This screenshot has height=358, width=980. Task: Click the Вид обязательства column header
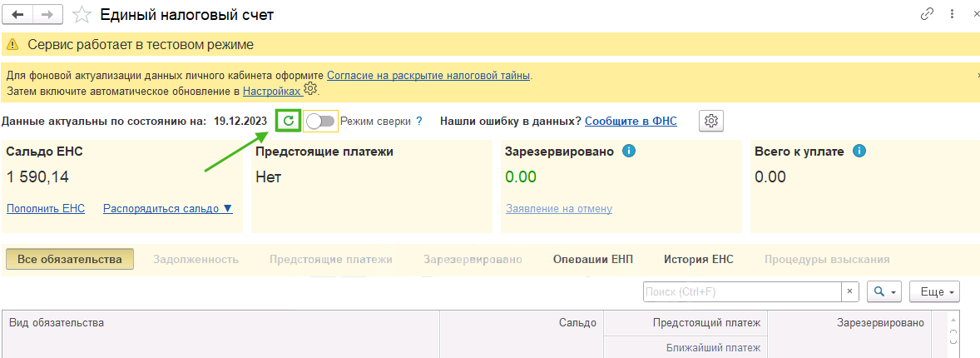221,334
